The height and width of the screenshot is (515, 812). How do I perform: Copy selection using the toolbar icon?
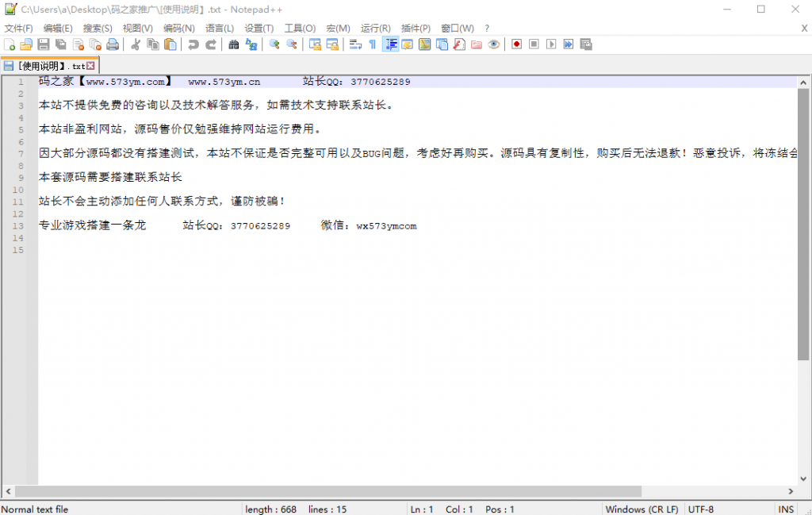pos(153,44)
